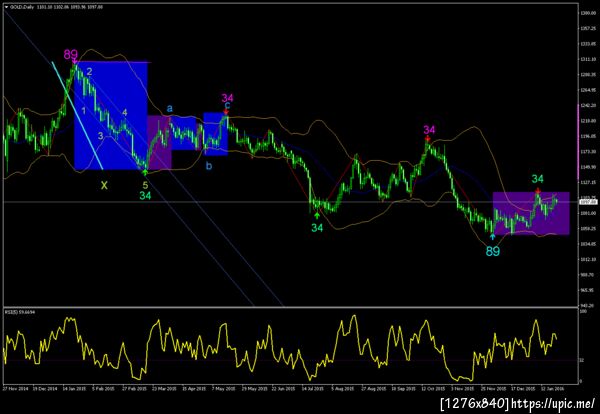
Task: Select the yellow wave label 5
Action: (145, 185)
